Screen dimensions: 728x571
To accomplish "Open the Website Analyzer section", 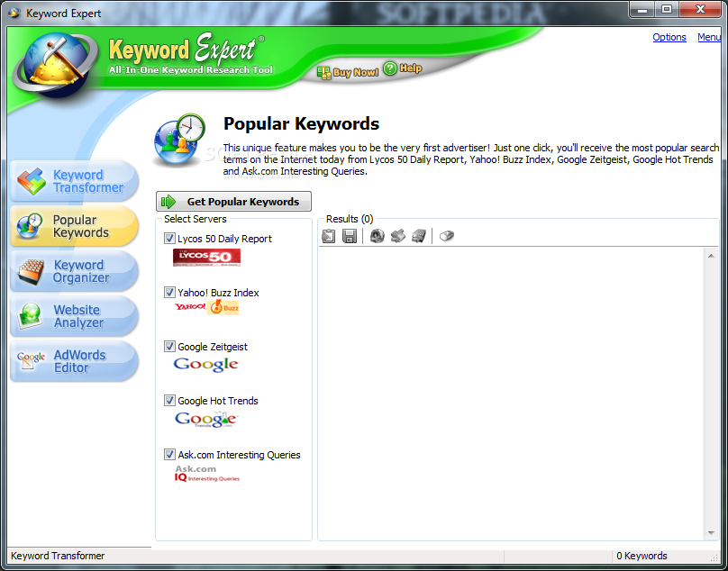I will pos(74,316).
